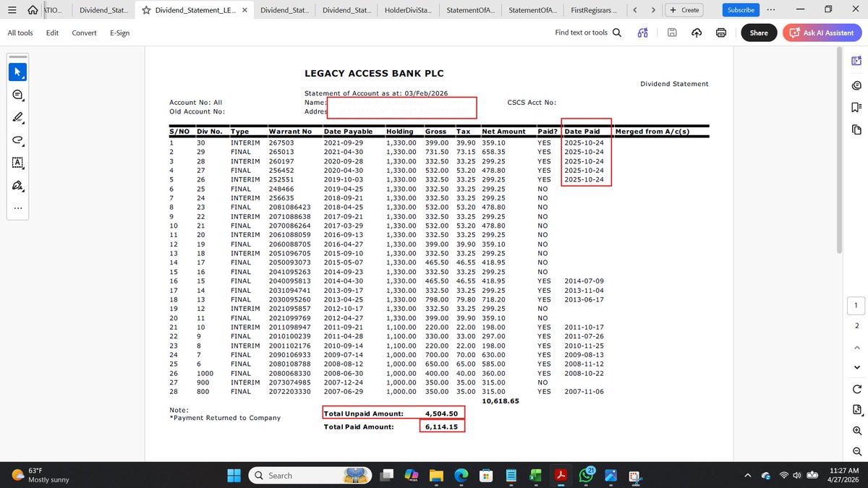Viewport: 868px width, 488px height.
Task: Open the Windows Start menu
Action: (x=234, y=475)
